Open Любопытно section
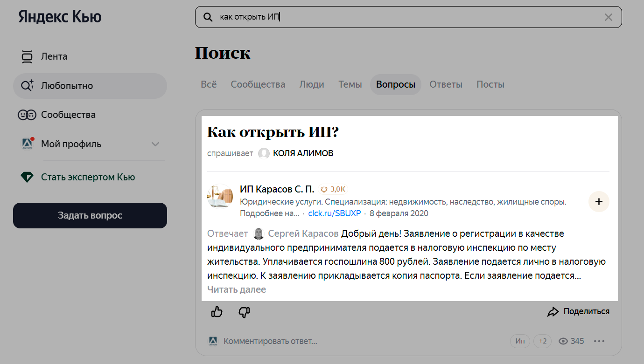This screenshot has height=364, width=644. pyautogui.click(x=90, y=86)
